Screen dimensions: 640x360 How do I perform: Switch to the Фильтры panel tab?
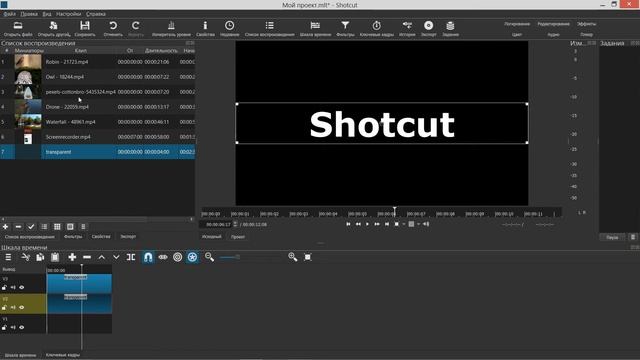(73, 236)
